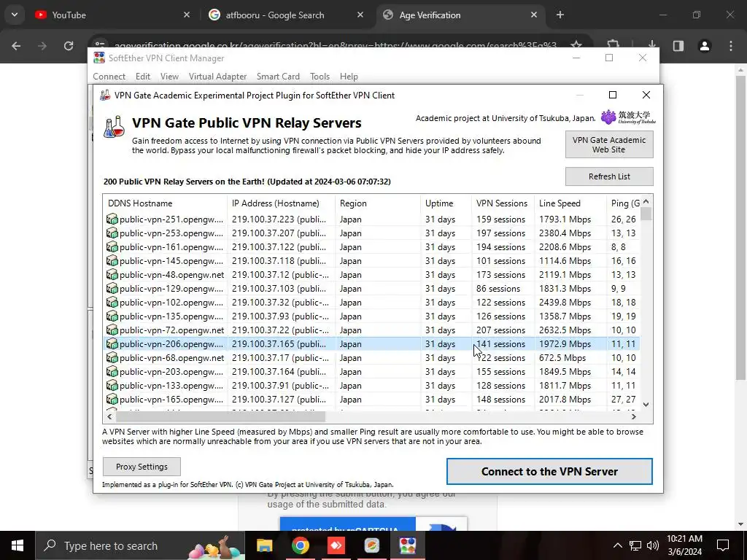Click server list scroll up arrow
The image size is (747, 560).
tap(646, 201)
